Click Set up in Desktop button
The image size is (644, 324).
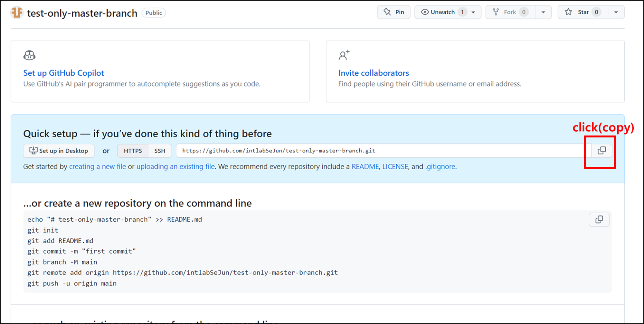coord(59,151)
